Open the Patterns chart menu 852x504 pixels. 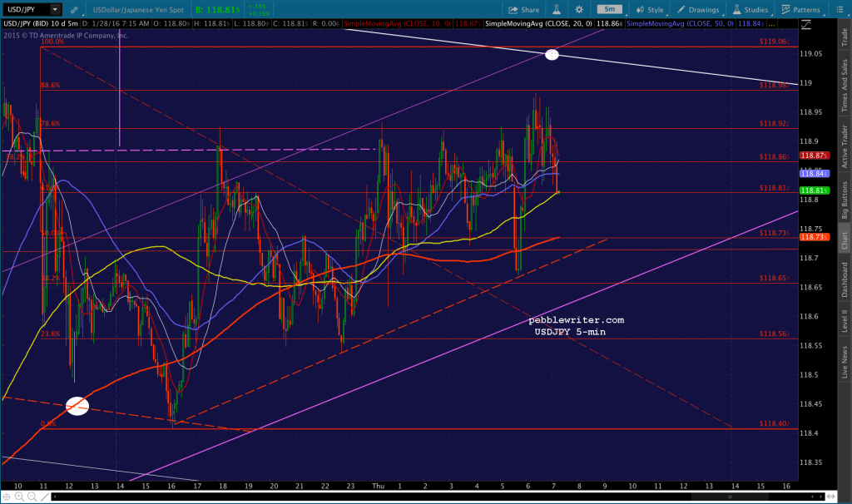pos(801,10)
